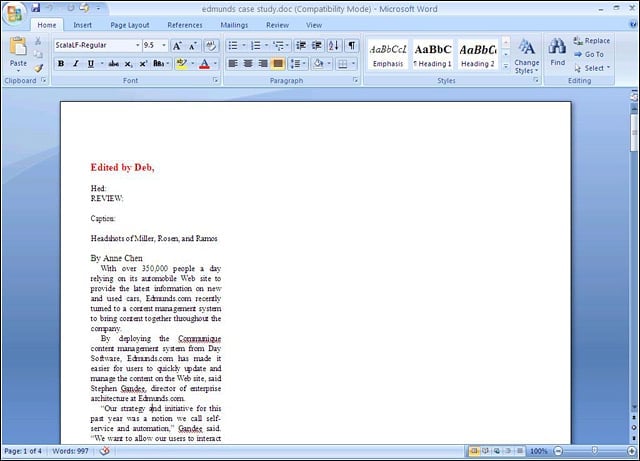The image size is (640, 461).
Task: Toggle Justify alignment
Action: (278, 63)
